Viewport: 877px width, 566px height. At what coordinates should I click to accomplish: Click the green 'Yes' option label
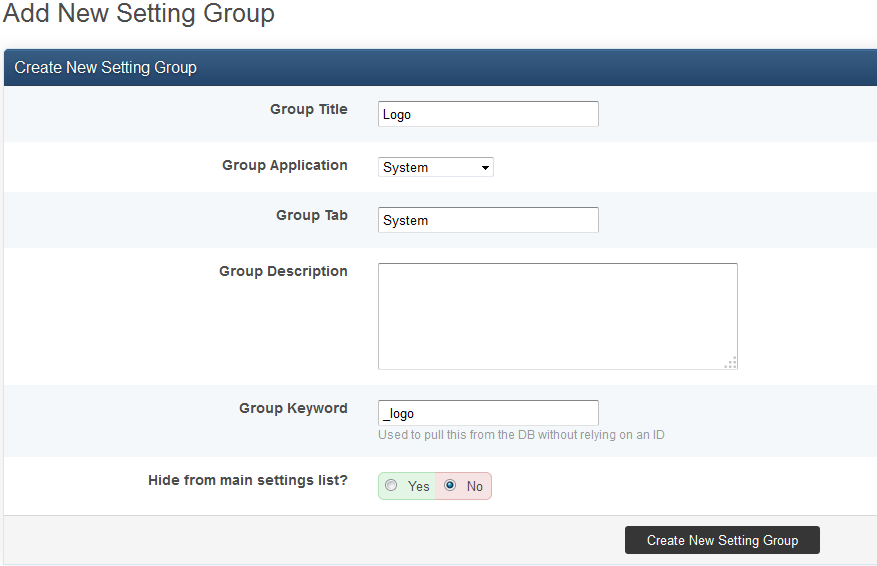[418, 486]
